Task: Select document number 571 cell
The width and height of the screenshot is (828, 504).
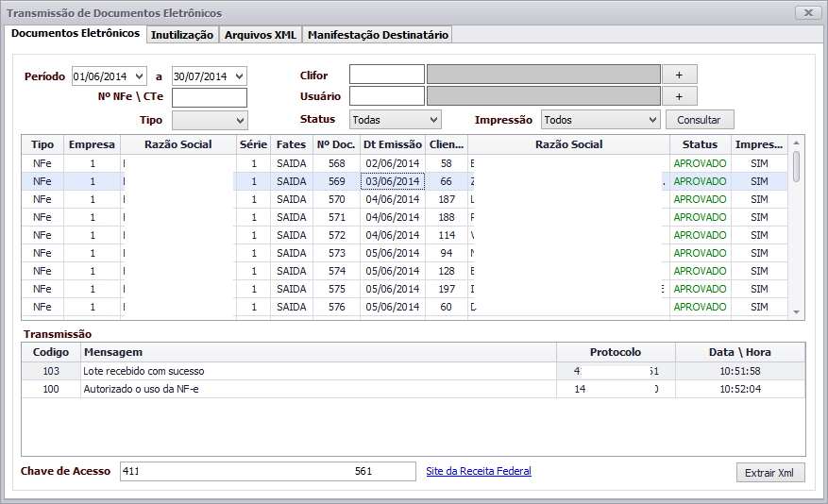Action: click(336, 217)
